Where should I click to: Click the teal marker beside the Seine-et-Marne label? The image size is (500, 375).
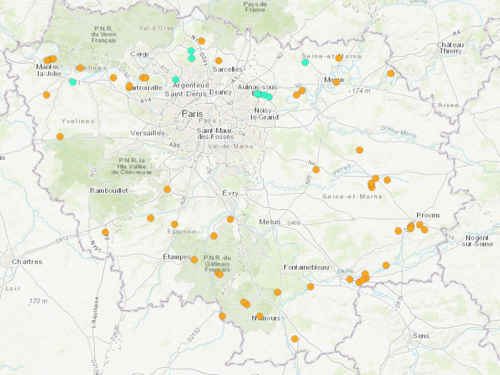[x=305, y=62]
